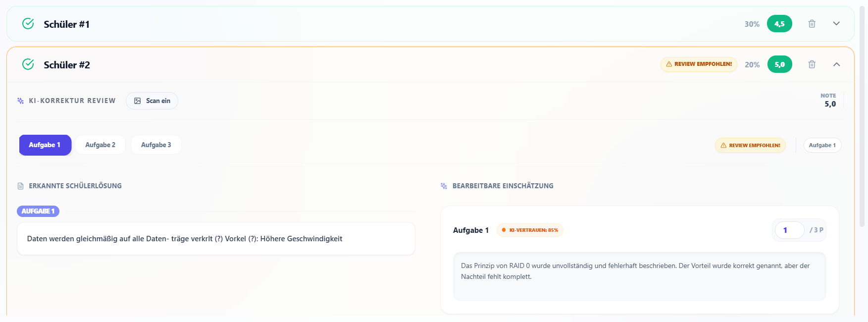This screenshot has height=322, width=868.
Task: Delete Schüler #2 with the trash icon
Action: coord(812,64)
